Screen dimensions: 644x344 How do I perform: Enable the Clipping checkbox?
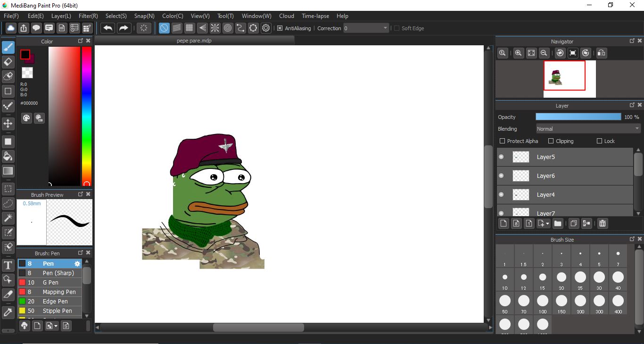click(551, 141)
